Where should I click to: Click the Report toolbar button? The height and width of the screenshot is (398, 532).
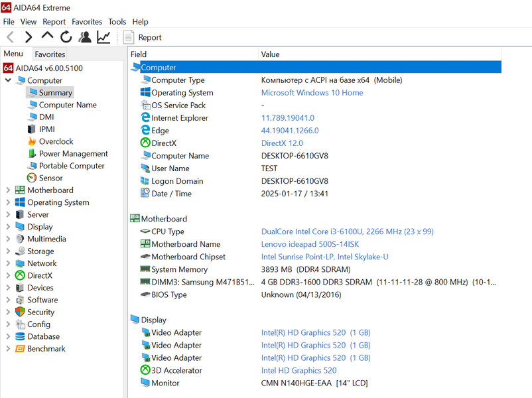pos(142,37)
